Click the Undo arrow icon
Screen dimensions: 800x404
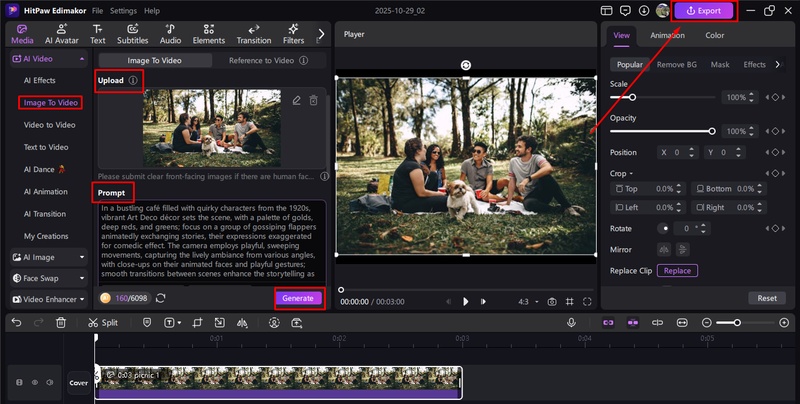tap(16, 323)
